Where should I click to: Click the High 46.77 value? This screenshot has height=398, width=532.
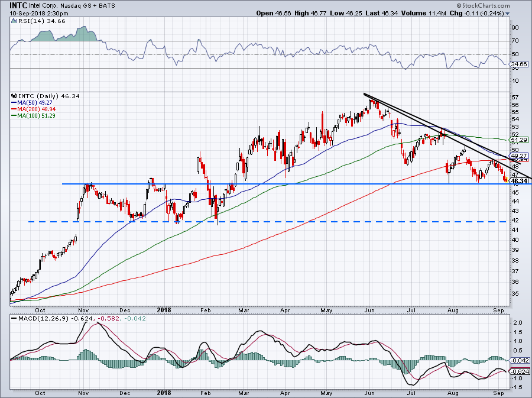point(311,13)
